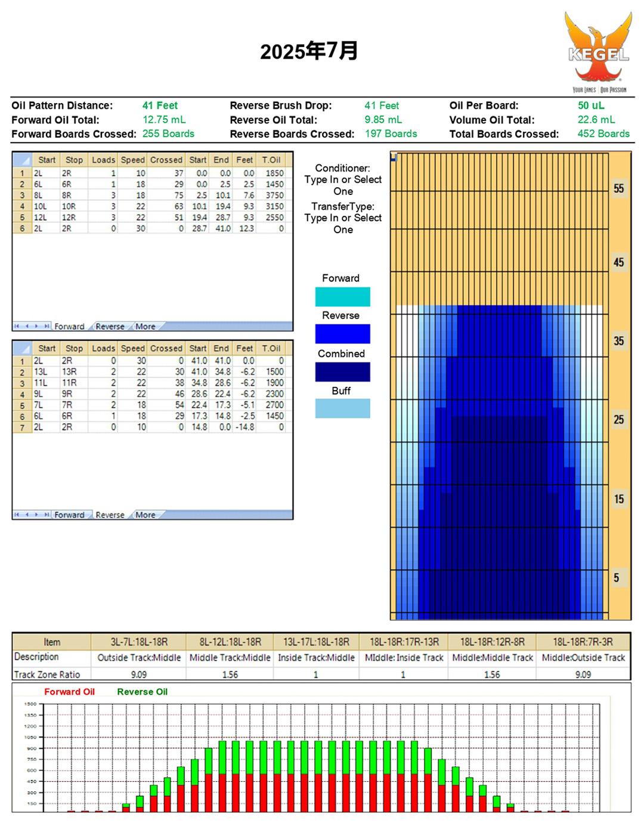
Task: Click the Loads column header in the upper table
Action: (x=103, y=160)
